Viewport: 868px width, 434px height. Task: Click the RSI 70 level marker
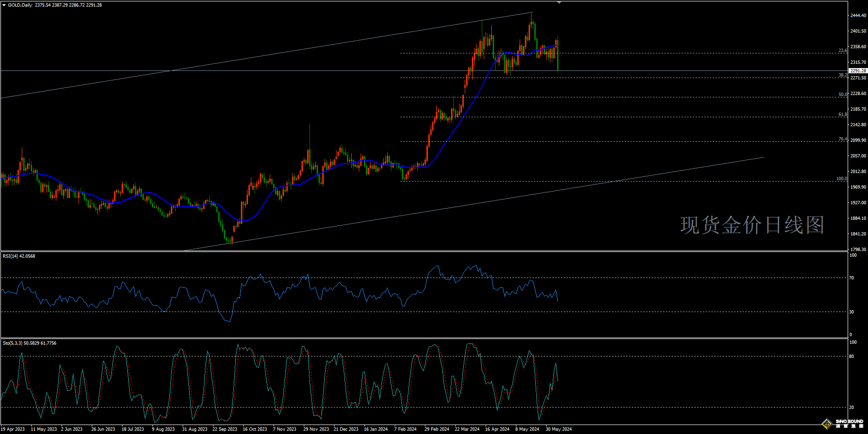click(x=851, y=278)
